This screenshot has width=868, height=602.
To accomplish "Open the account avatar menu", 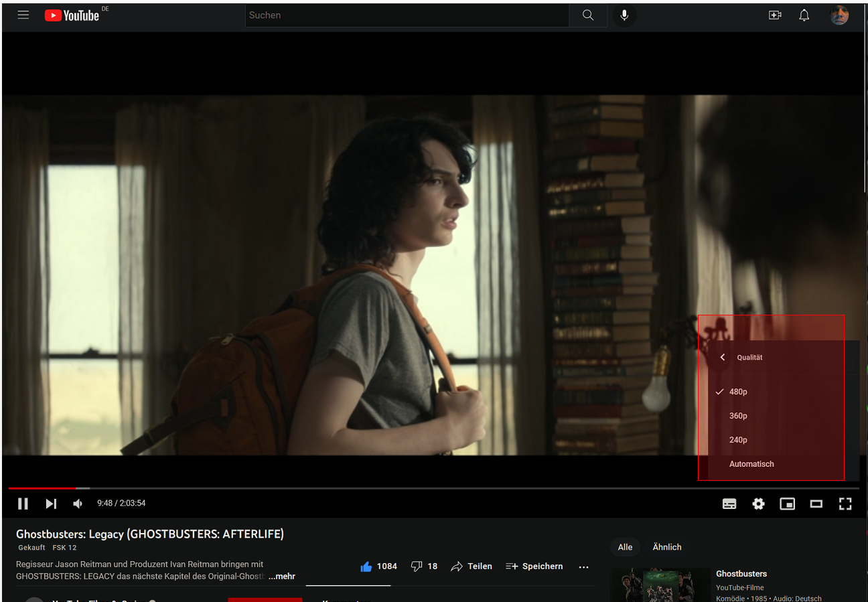I will point(839,15).
